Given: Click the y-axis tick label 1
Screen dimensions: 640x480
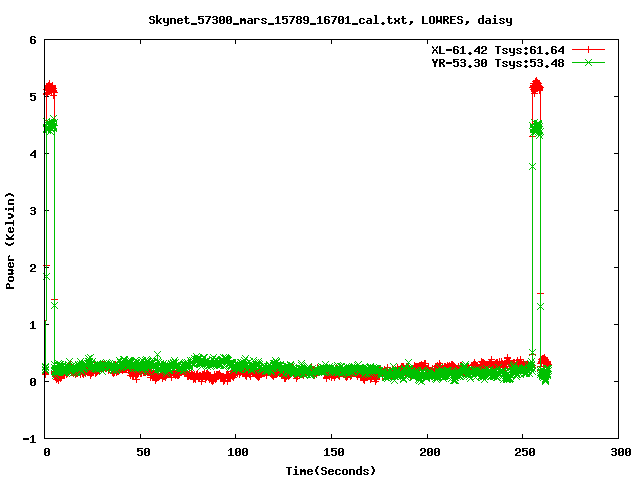Looking at the screenshot, I should click(33, 325).
